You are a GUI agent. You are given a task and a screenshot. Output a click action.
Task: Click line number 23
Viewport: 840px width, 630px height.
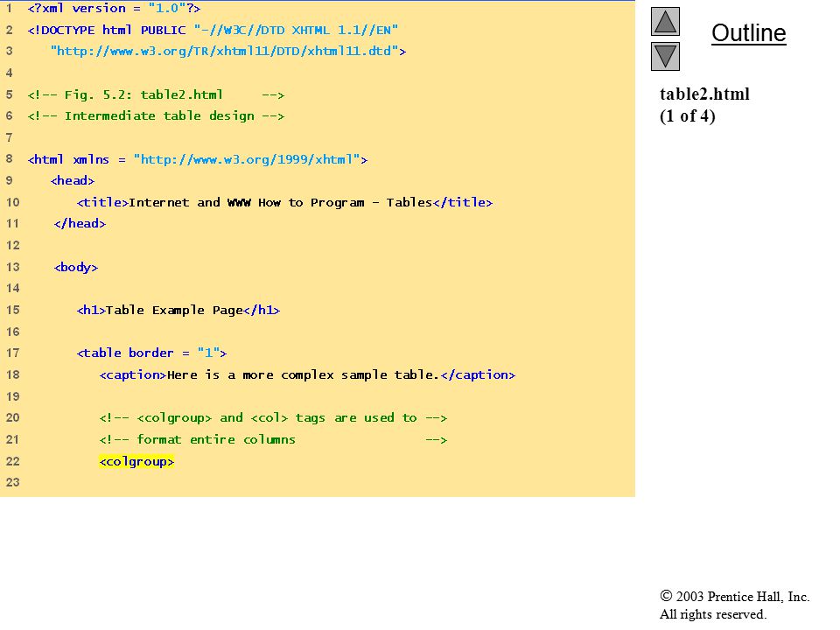click(13, 482)
